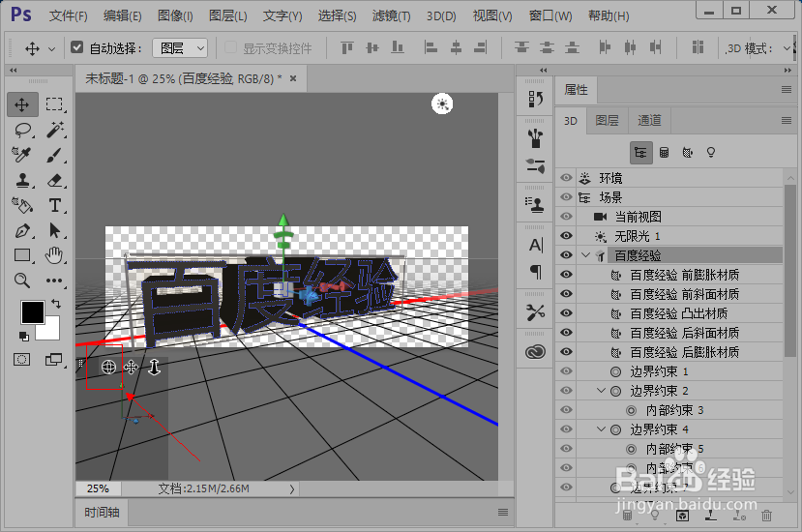This screenshot has width=802, height=532.
Task: Toggle visibility of 边界约束 1
Action: point(566,371)
